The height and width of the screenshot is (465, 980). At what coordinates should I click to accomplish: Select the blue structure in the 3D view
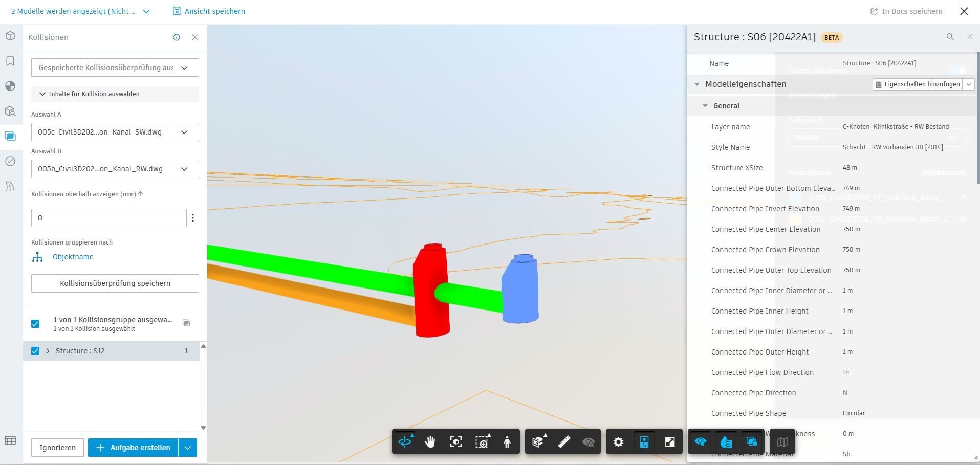pos(520,289)
